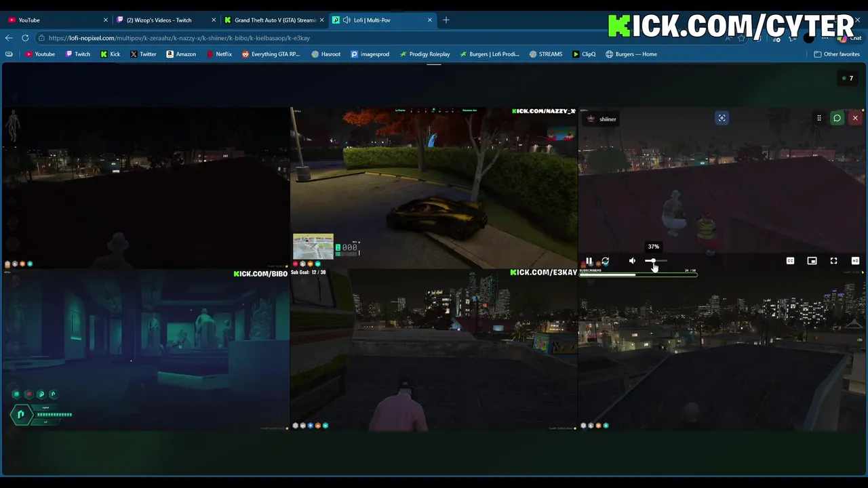The height and width of the screenshot is (488, 868).
Task: Open the Netflix bookmark
Action: 219,54
